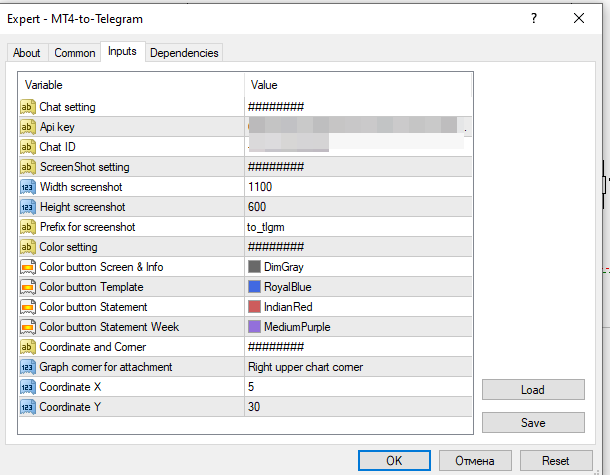Select the Inputs tab

point(123,51)
